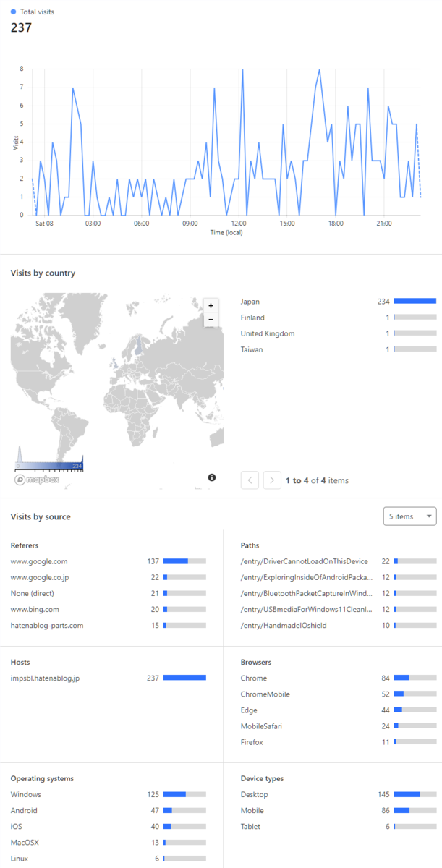Click the /entry/HandmadeIOshield path
This screenshot has height=868, width=442.
[339, 625]
